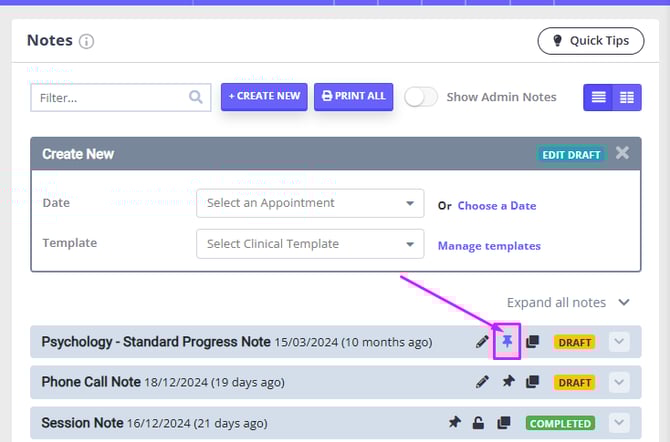Duplicate the Psychology - Standard Progress Note
670x442 pixels.
click(533, 342)
